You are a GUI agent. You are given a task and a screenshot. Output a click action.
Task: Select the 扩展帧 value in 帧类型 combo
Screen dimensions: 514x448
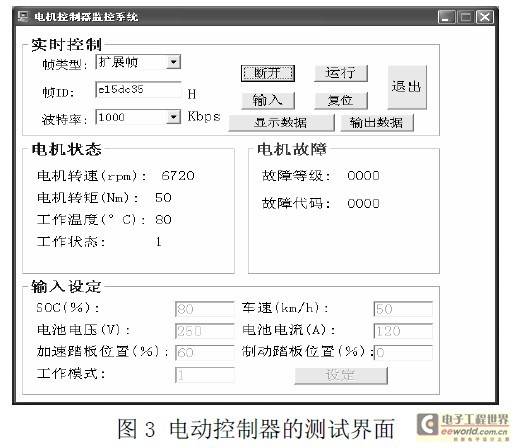pos(118,62)
